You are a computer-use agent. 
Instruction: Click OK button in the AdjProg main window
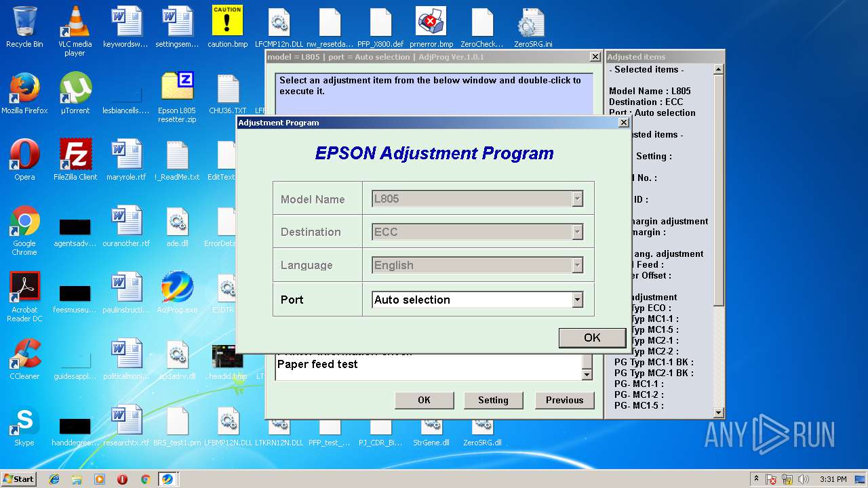tap(425, 400)
